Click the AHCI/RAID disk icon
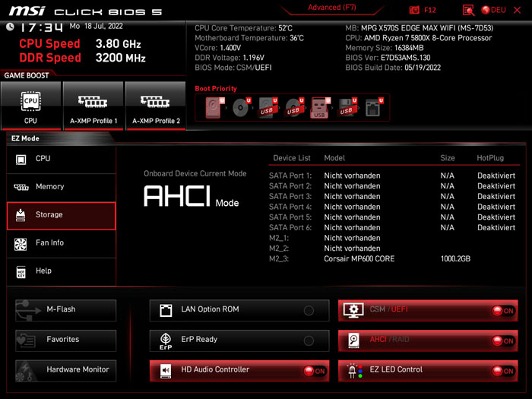 pos(353,340)
